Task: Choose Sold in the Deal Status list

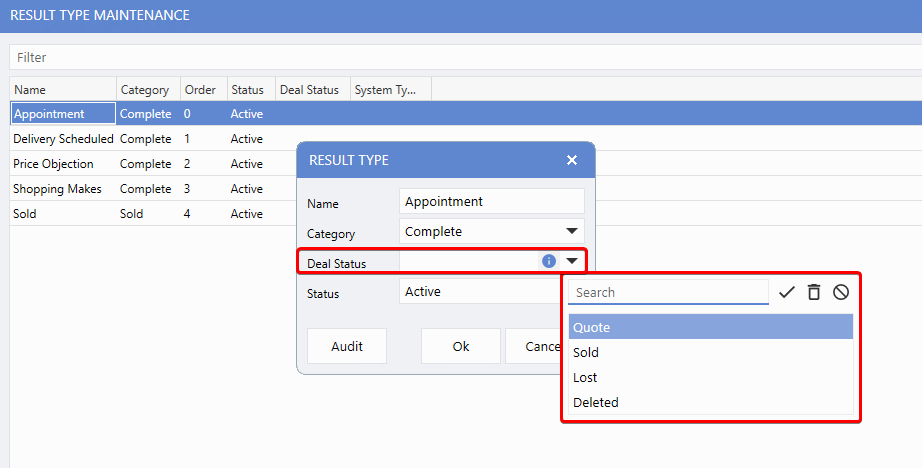Action: (x=710, y=352)
